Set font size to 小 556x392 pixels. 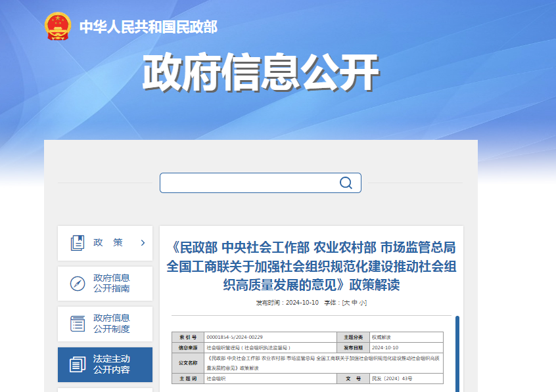point(361,303)
